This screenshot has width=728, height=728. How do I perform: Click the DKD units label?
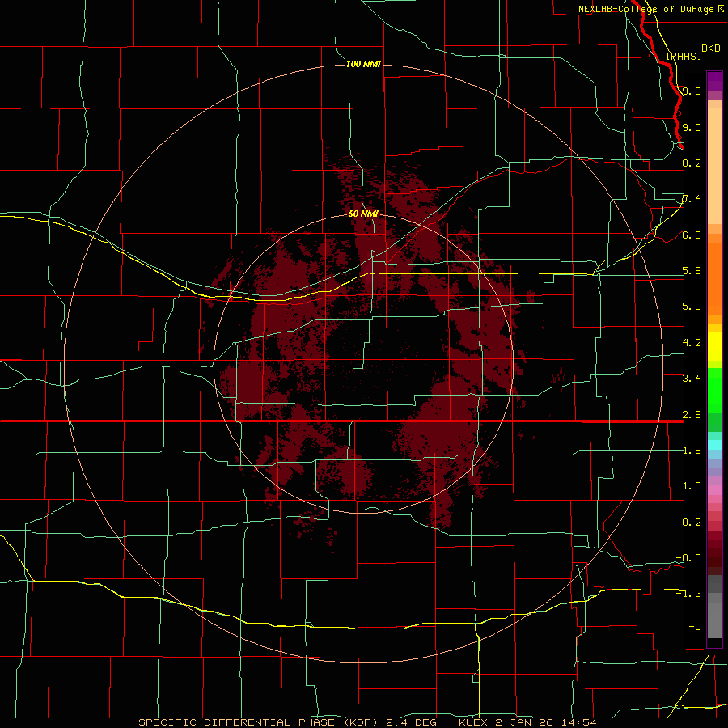pyautogui.click(x=711, y=49)
